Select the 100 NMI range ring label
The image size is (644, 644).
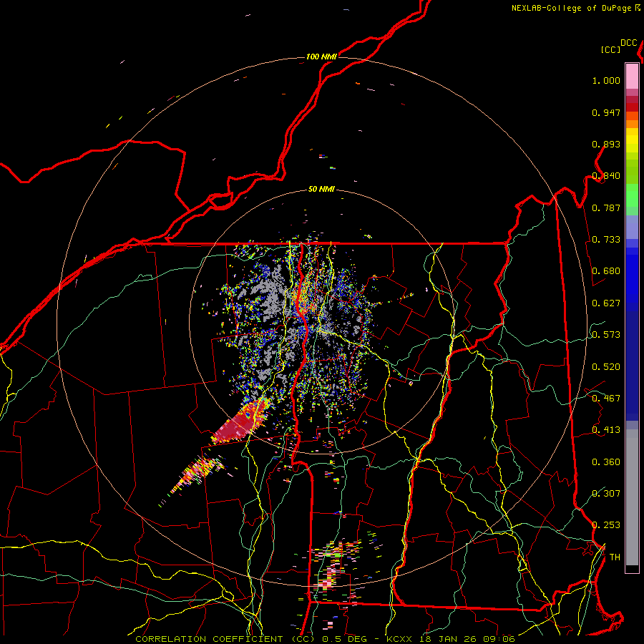tap(321, 57)
